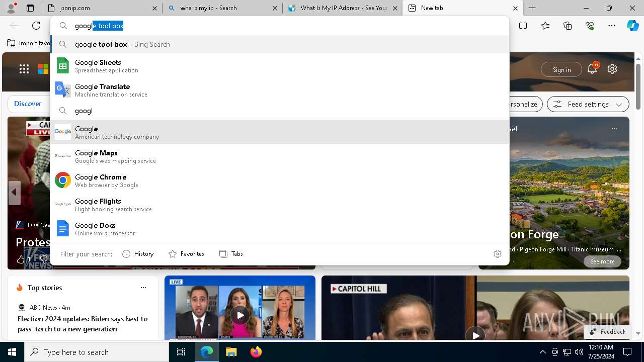Open the Action Center notifications icon
The width and height of the screenshot is (644, 362).
click(x=627, y=352)
